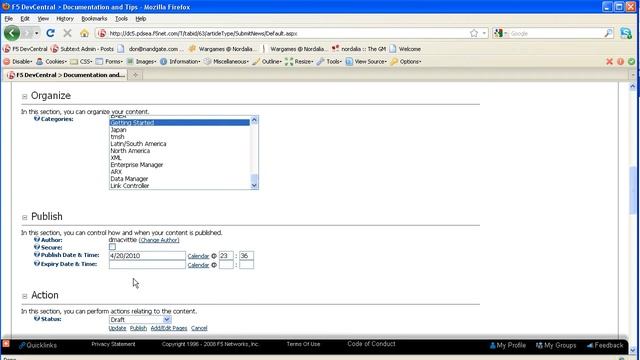The image size is (640, 360).
Task: Click the clock icon beside expiry time
Action: point(214,265)
